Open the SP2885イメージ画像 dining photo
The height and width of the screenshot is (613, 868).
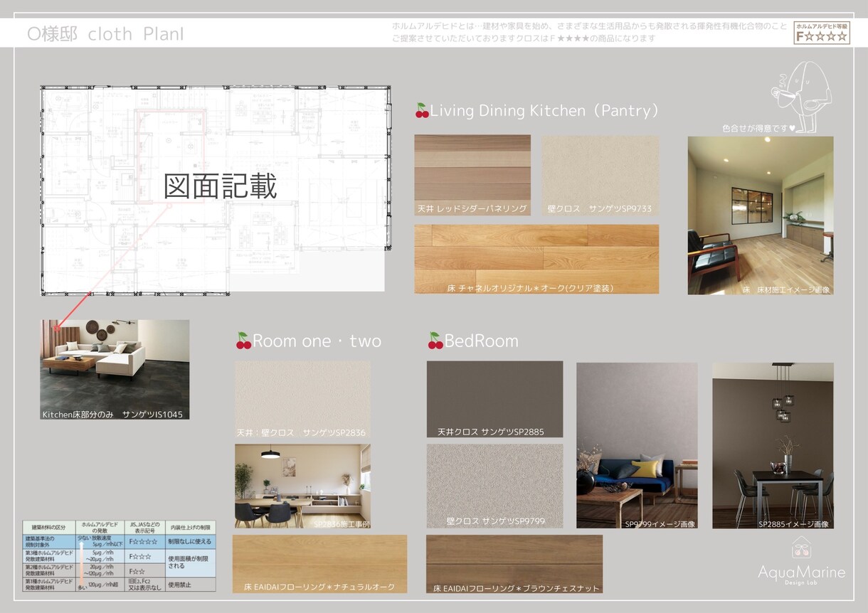(x=773, y=445)
